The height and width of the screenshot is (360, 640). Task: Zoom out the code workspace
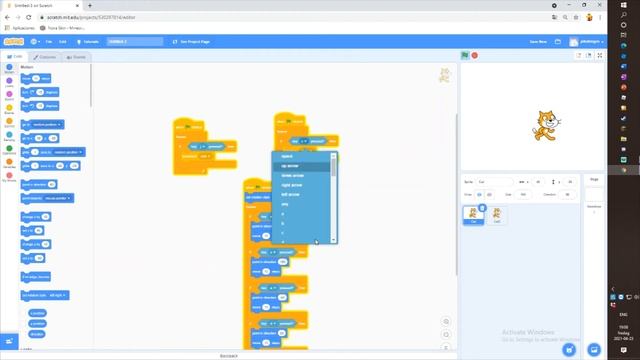[446, 335]
